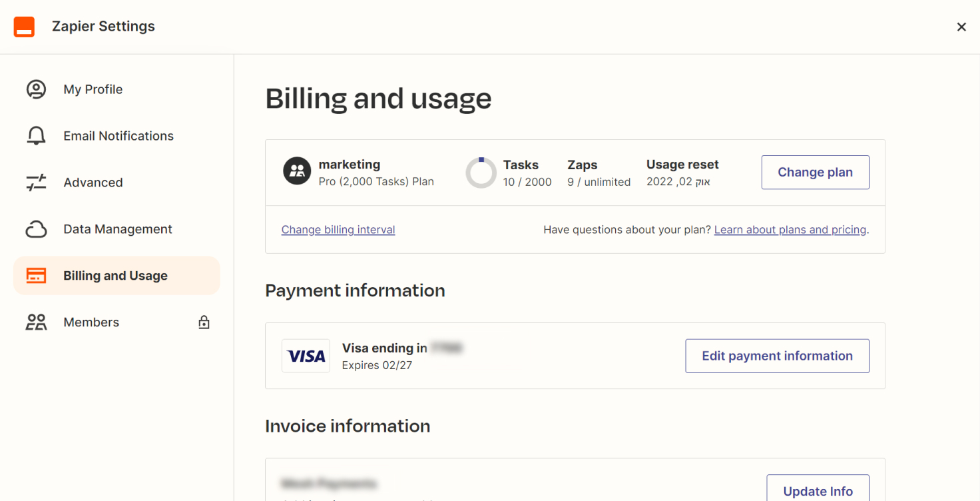980x501 pixels.
Task: Click the Advanced sliders icon
Action: point(36,183)
